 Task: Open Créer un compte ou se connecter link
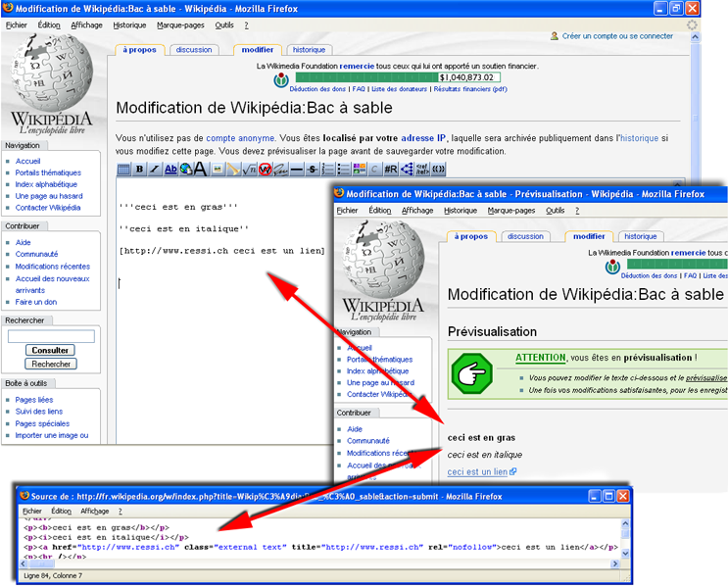617,35
